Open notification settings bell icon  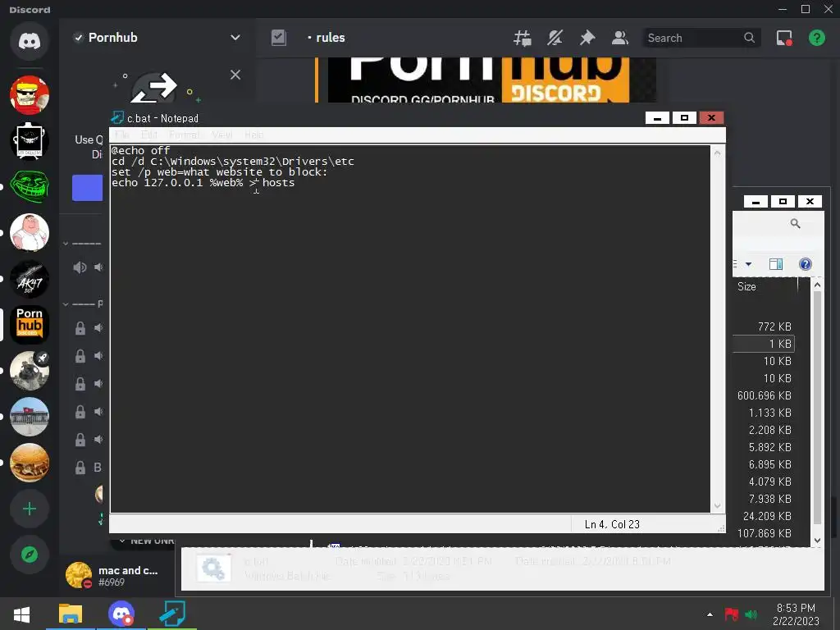click(x=555, y=38)
